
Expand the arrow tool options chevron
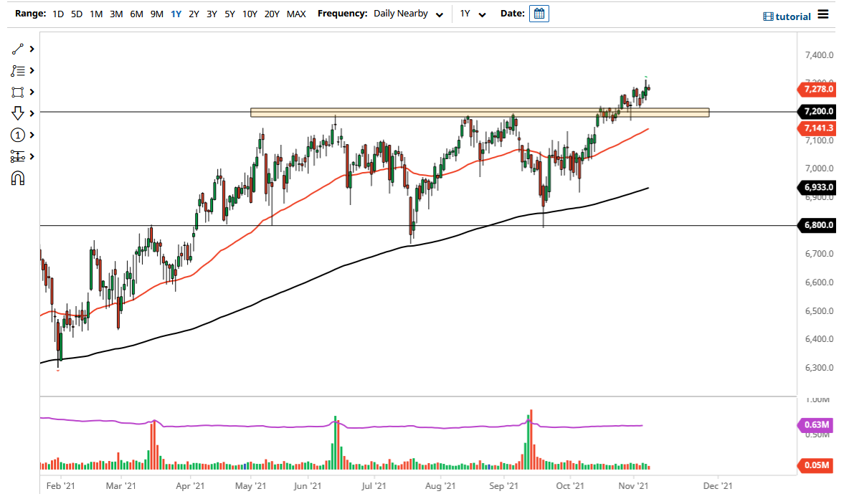(31, 113)
